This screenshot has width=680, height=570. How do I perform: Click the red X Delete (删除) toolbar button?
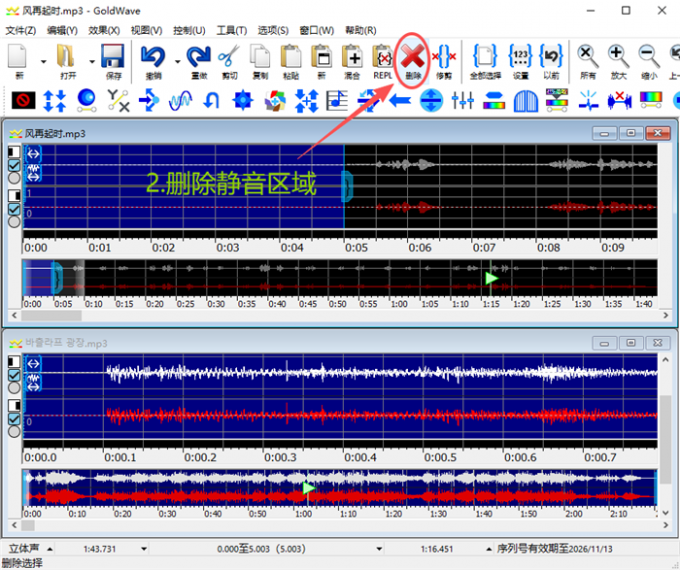point(413,57)
